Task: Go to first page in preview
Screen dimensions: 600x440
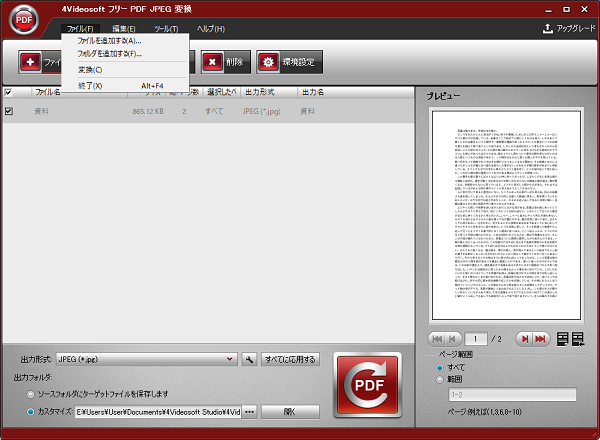Action: (436, 339)
